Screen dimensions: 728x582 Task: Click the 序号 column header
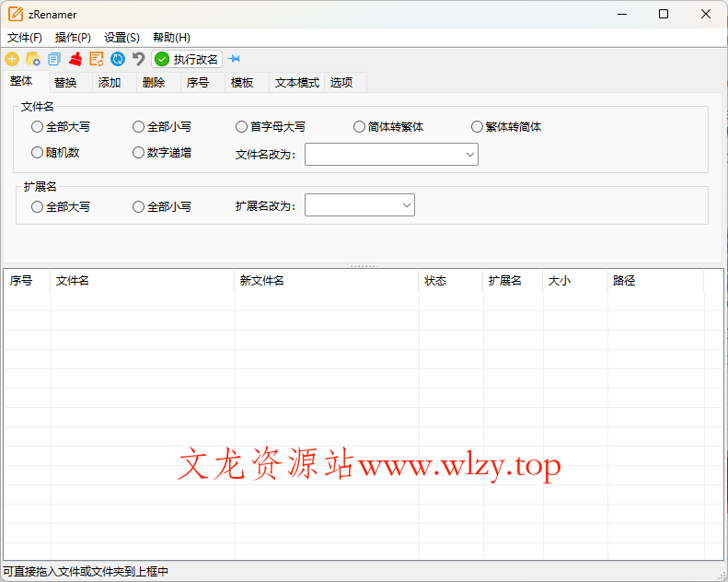27,281
